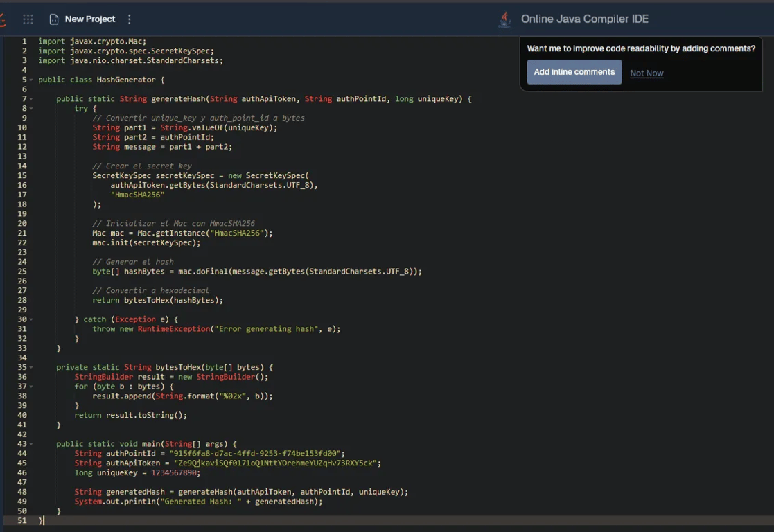Image resolution: width=774 pixels, height=532 pixels.
Task: Dismiss the suggestion with Not Now
Action: pyautogui.click(x=647, y=73)
